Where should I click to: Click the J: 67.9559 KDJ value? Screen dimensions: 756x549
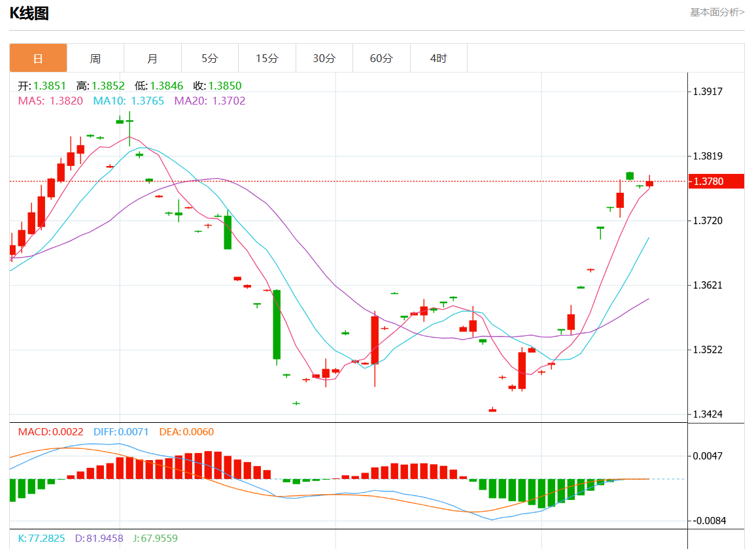pyautogui.click(x=155, y=539)
